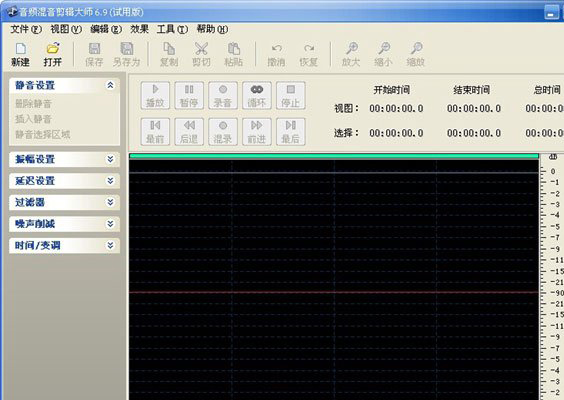
Task: Click the black waveform display area
Action: pyautogui.click(x=334, y=279)
